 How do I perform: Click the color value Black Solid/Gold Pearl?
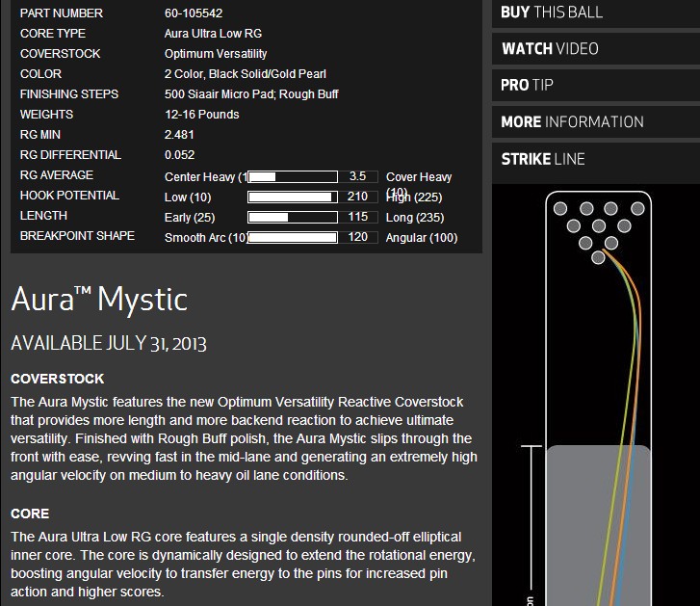point(268,73)
